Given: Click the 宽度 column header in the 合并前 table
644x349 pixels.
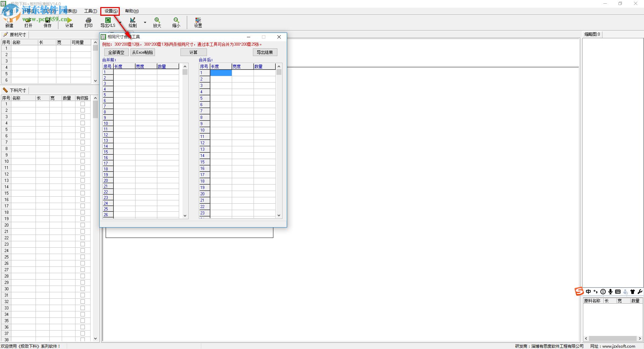Looking at the screenshot, I should 146,66.
